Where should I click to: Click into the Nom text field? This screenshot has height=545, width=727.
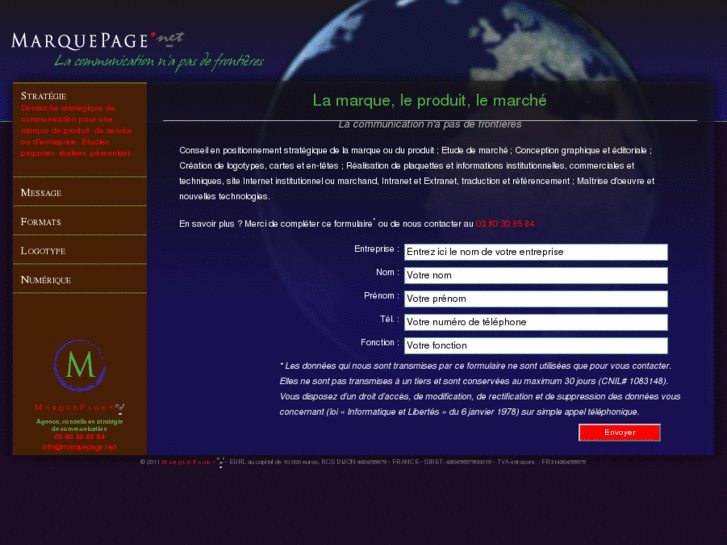[536, 275]
